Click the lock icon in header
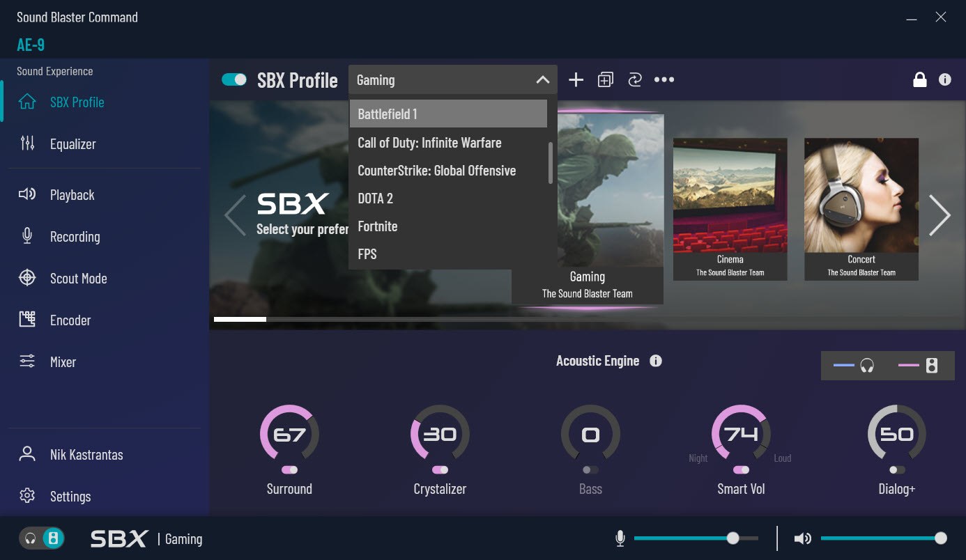This screenshot has height=560, width=966. (920, 79)
